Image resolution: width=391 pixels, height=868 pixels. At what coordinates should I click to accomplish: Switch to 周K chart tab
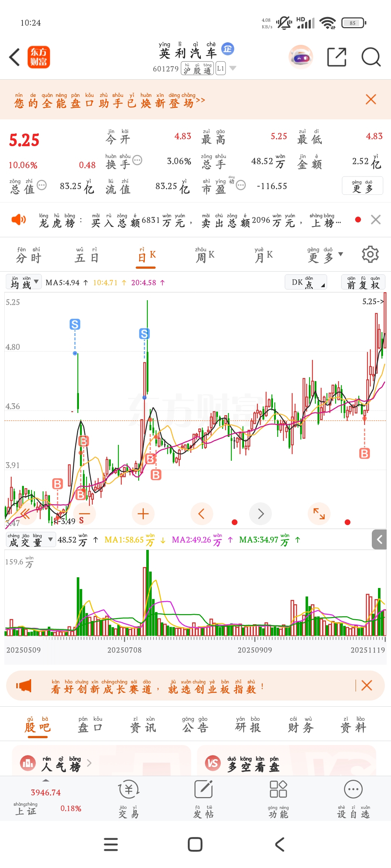tap(205, 255)
